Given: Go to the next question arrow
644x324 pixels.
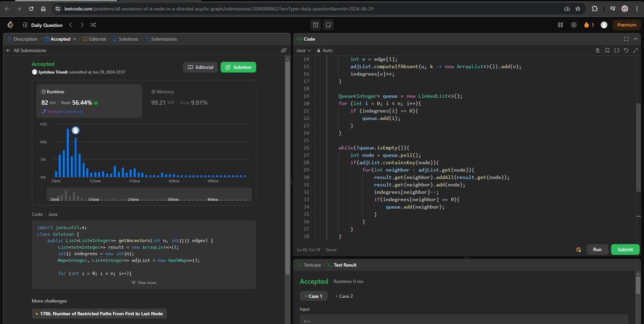Looking at the screenshot, I should [82, 25].
